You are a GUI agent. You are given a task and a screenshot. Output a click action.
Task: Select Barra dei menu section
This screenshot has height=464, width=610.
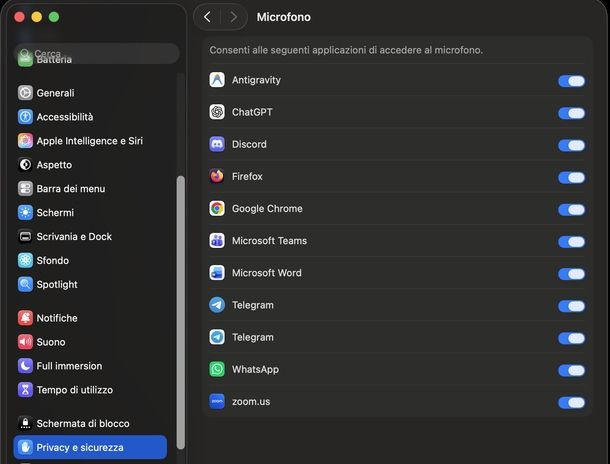click(x=91, y=189)
